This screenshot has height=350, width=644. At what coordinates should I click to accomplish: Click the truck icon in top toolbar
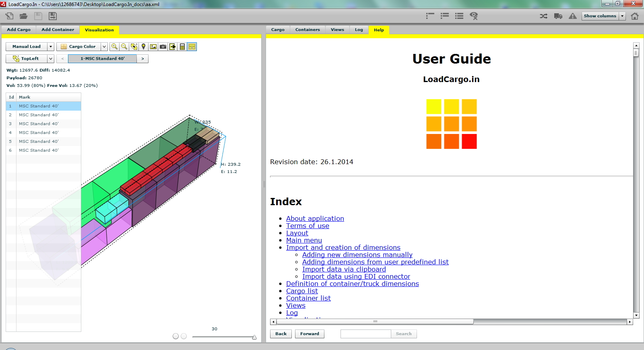(x=558, y=16)
